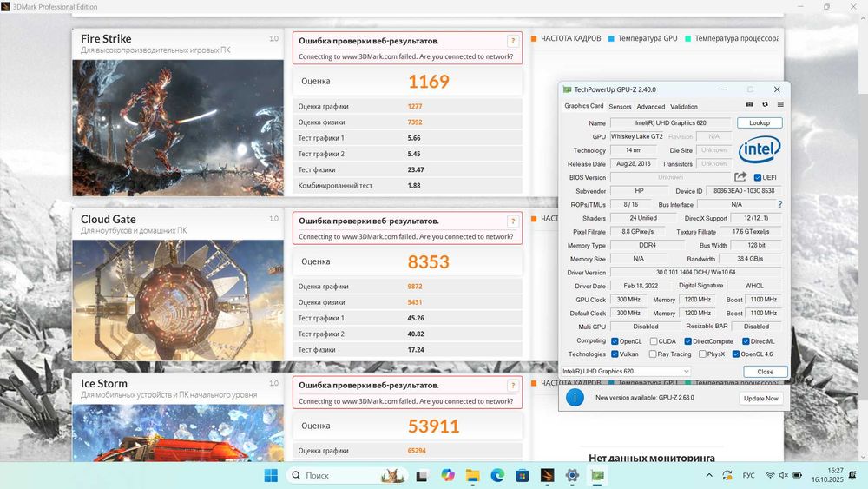Click Ice Storm thumbnail image
This screenshot has height=489, width=868.
point(178,433)
